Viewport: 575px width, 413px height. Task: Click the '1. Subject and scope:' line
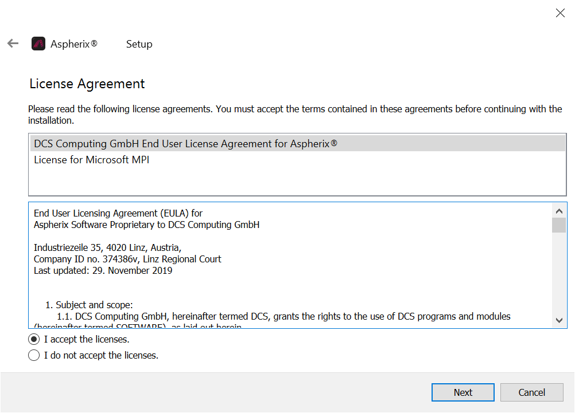point(89,305)
